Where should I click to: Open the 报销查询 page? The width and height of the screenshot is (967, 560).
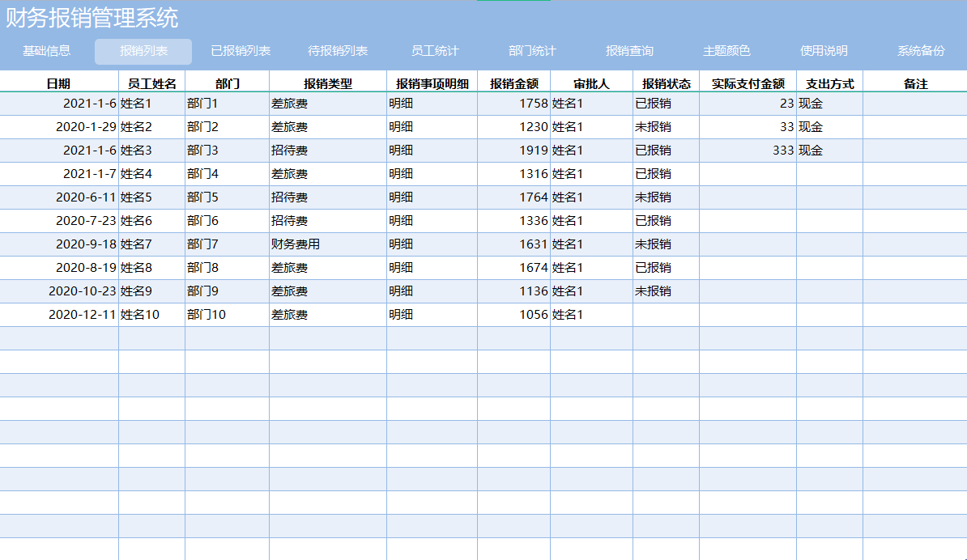click(x=629, y=51)
